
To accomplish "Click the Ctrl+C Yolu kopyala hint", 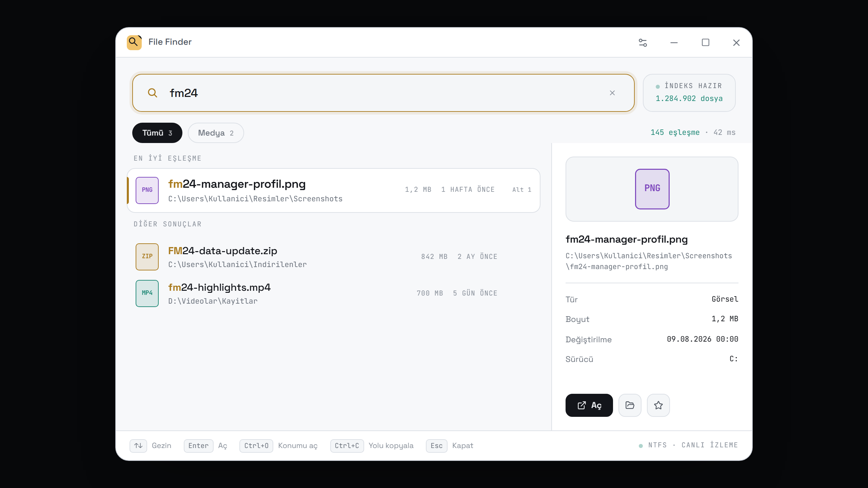I will [x=372, y=446].
